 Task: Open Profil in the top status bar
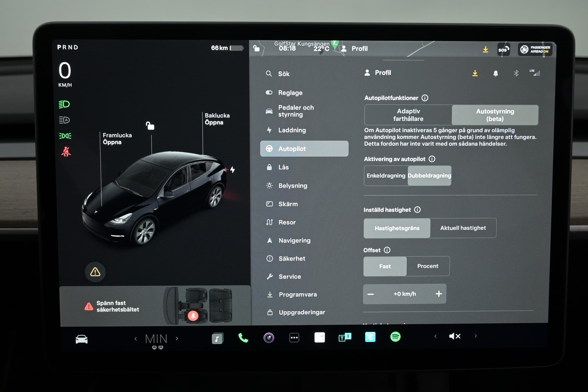tap(354, 48)
